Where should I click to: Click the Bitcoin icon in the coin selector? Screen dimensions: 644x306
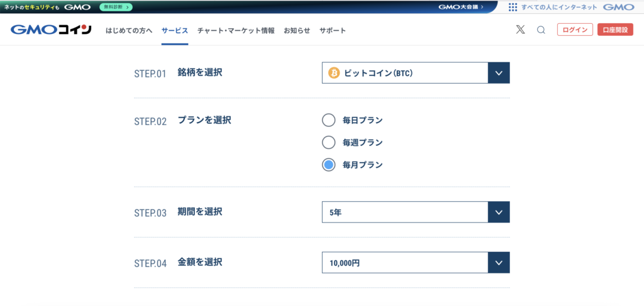(334, 73)
